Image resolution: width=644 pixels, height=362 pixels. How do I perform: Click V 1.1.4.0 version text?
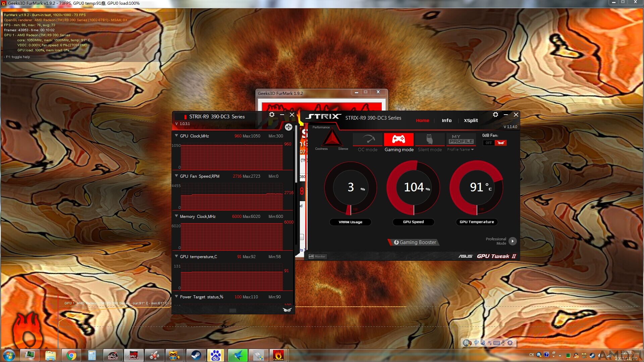coord(510,127)
